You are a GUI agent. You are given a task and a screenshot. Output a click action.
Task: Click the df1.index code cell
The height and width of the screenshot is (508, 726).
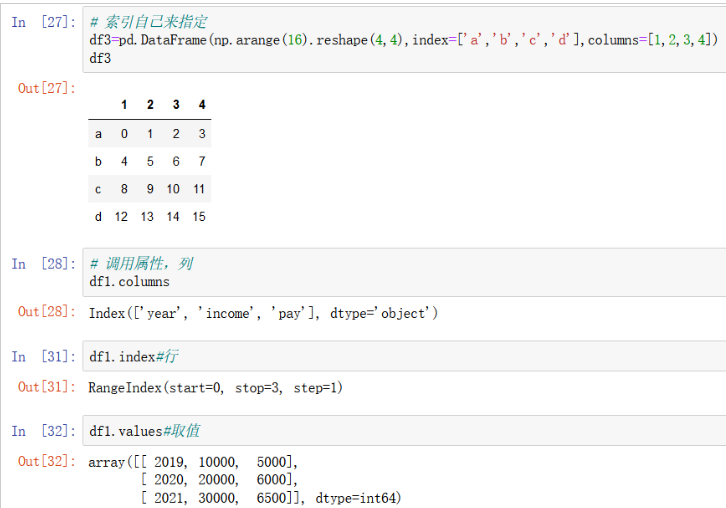pos(404,356)
